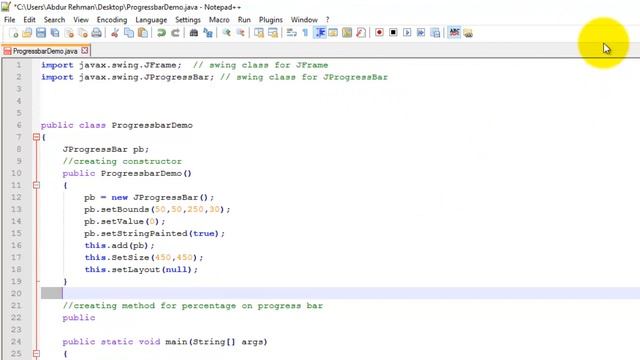Click on 'this.setLayout(null);' line
The width and height of the screenshot is (640, 360).
click(x=141, y=269)
